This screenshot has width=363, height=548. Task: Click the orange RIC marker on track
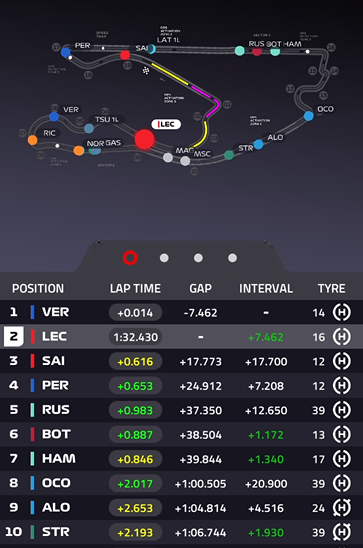[x=32, y=140]
